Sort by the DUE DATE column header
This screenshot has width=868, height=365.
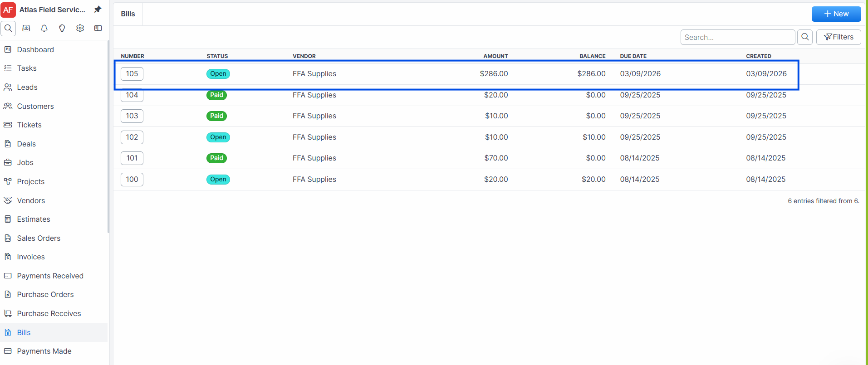coord(633,56)
